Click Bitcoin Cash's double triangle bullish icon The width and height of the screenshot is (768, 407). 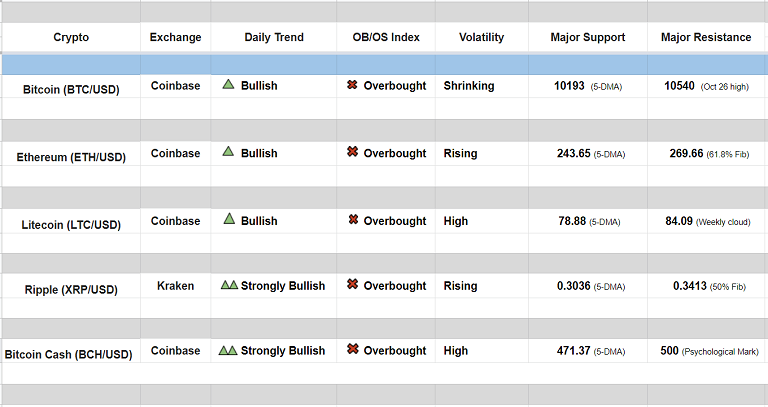(227, 350)
